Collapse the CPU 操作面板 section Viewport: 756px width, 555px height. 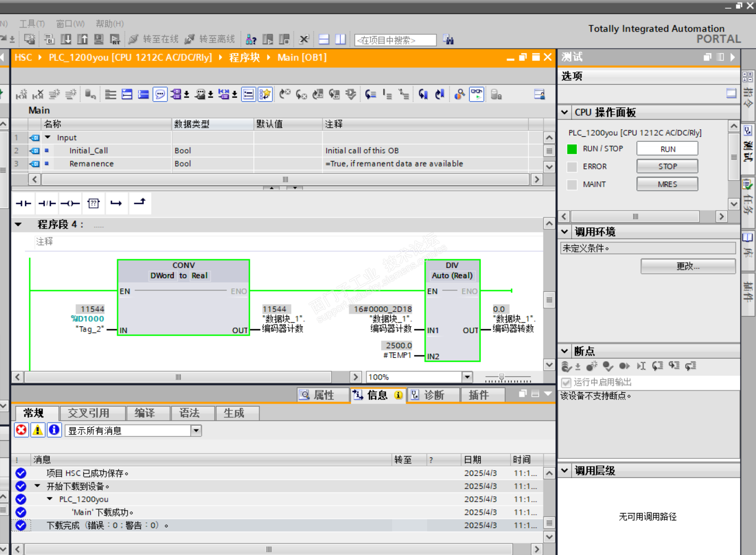click(x=565, y=112)
